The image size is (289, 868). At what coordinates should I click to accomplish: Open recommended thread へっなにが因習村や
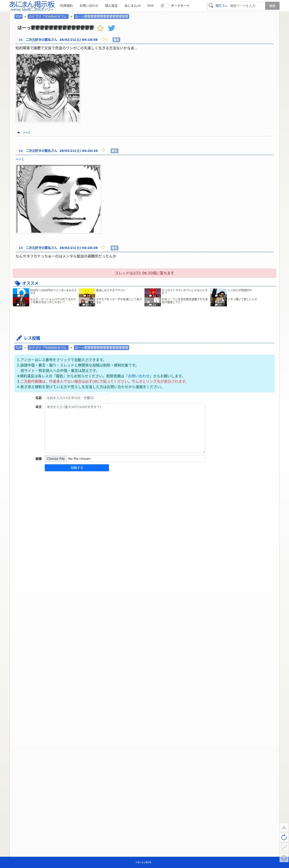point(239,290)
